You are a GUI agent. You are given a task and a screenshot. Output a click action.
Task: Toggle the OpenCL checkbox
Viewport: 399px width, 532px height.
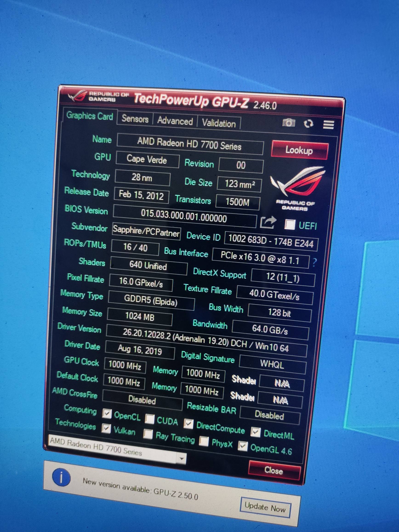point(107,413)
